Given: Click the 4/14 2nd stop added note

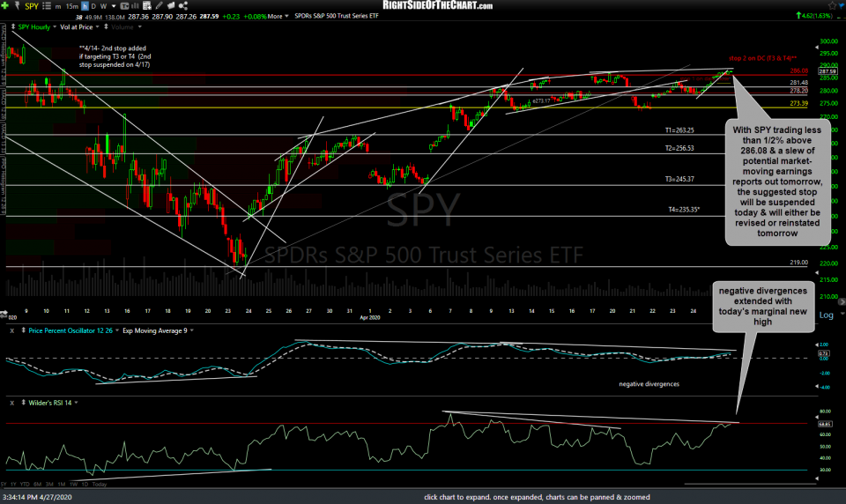Looking at the screenshot, I should 115,56.
